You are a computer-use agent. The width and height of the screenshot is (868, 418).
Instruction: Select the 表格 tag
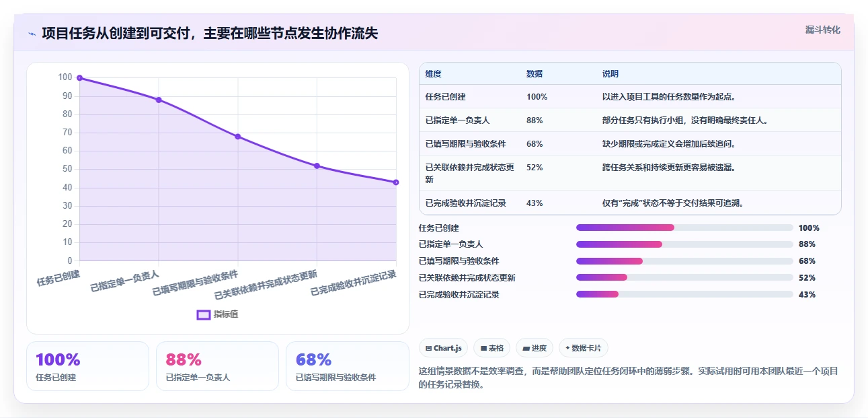click(x=492, y=348)
